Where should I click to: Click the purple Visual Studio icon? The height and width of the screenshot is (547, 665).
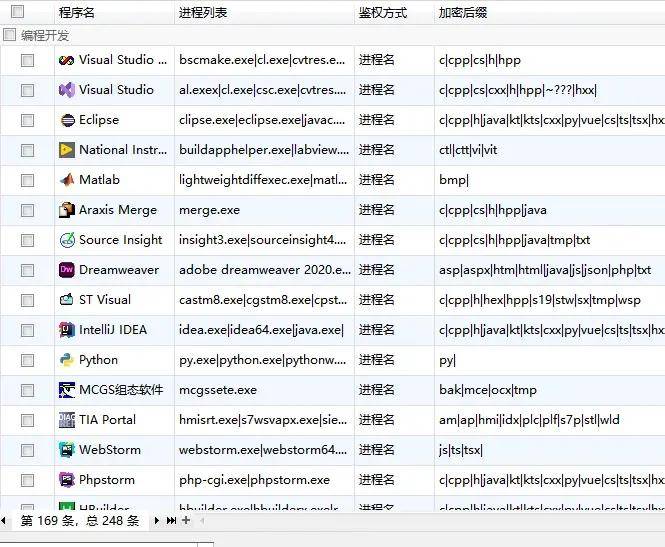click(x=67, y=90)
